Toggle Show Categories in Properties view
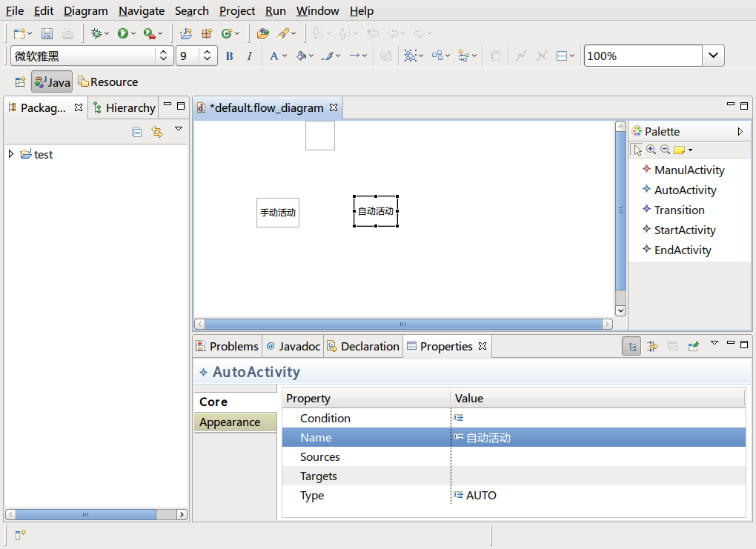The image size is (756, 549). click(631, 346)
